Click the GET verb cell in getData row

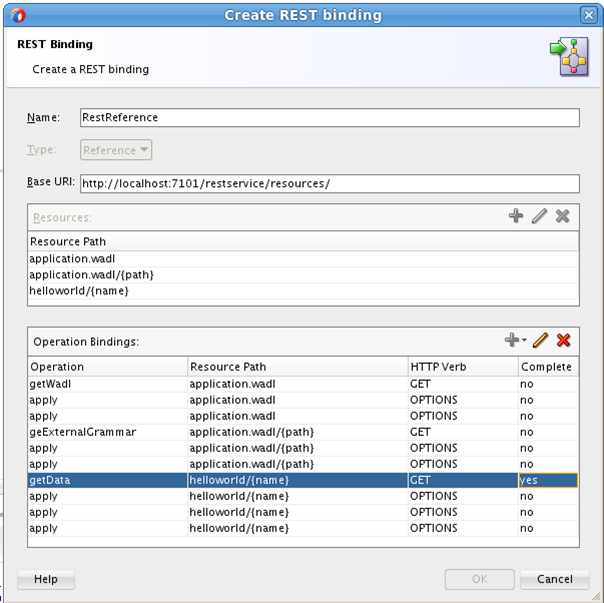[463, 480]
